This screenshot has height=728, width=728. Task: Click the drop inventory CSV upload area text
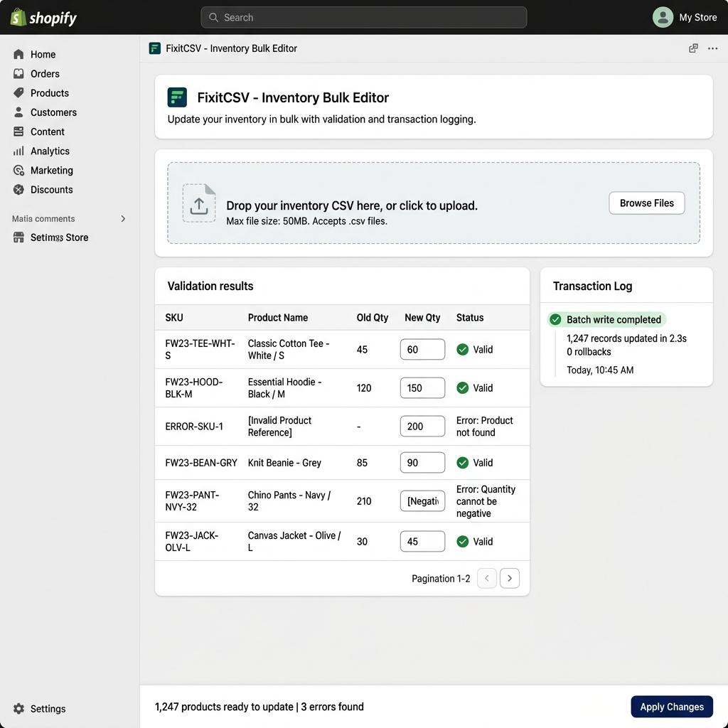coord(351,205)
